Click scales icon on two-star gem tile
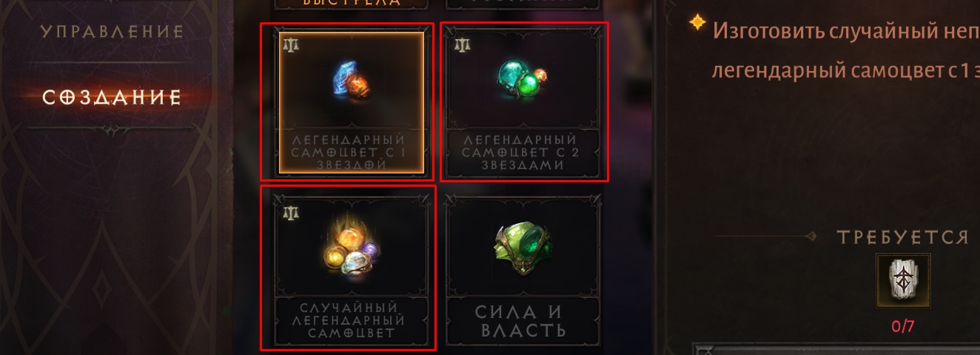Image resolution: width=980 pixels, height=355 pixels. click(x=463, y=44)
